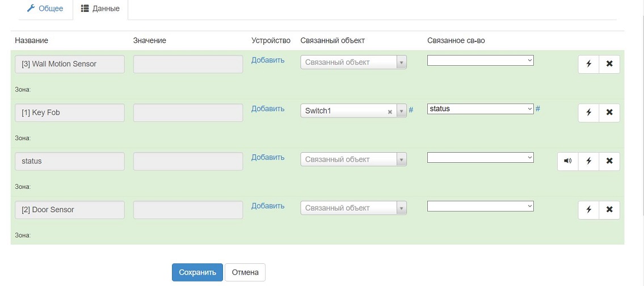Click lightning icon in Key Fob row
This screenshot has height=286, width=644.
click(588, 112)
